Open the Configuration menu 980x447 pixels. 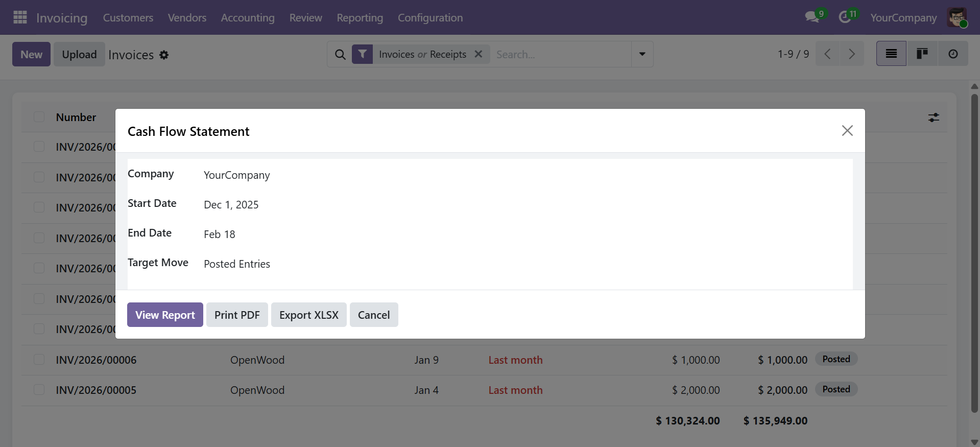point(430,18)
